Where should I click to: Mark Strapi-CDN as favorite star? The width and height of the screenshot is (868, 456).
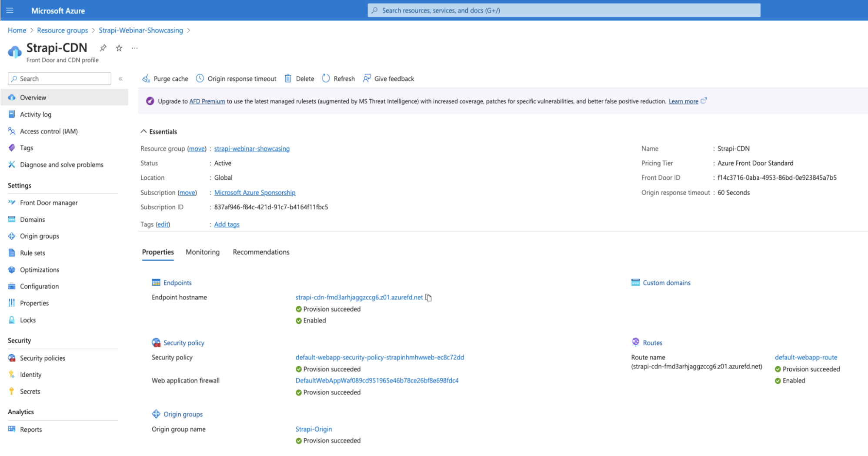119,48
